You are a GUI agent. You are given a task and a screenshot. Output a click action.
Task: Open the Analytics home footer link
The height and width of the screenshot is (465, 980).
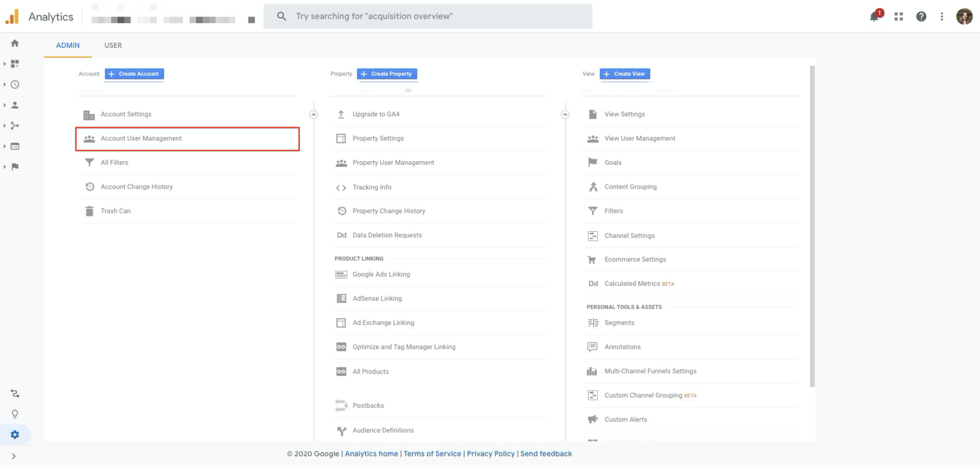click(x=371, y=454)
